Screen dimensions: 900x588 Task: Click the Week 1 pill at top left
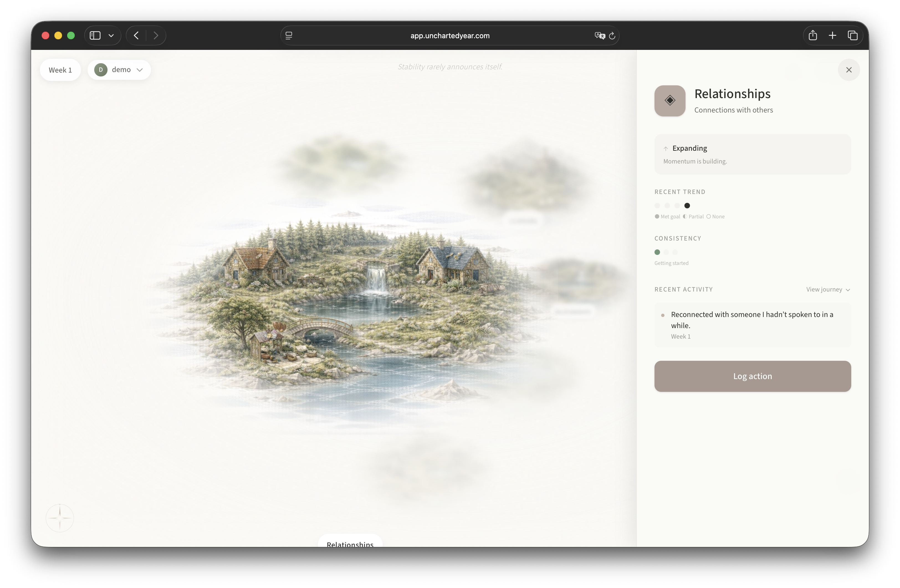coord(60,70)
